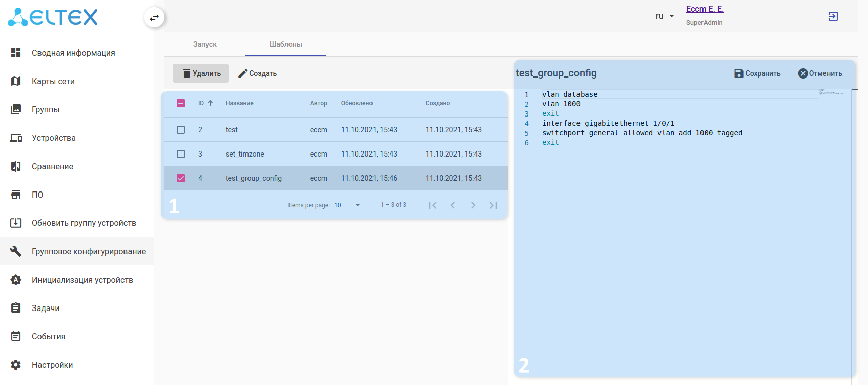This screenshot has width=868, height=385.
Task: Open Инициализация устройств menu item
Action: click(77, 280)
